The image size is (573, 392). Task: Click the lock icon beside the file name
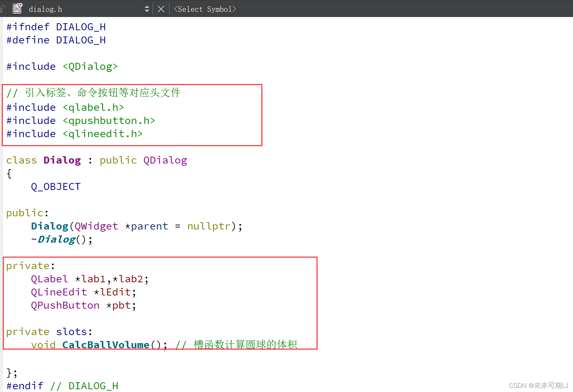(3, 8)
